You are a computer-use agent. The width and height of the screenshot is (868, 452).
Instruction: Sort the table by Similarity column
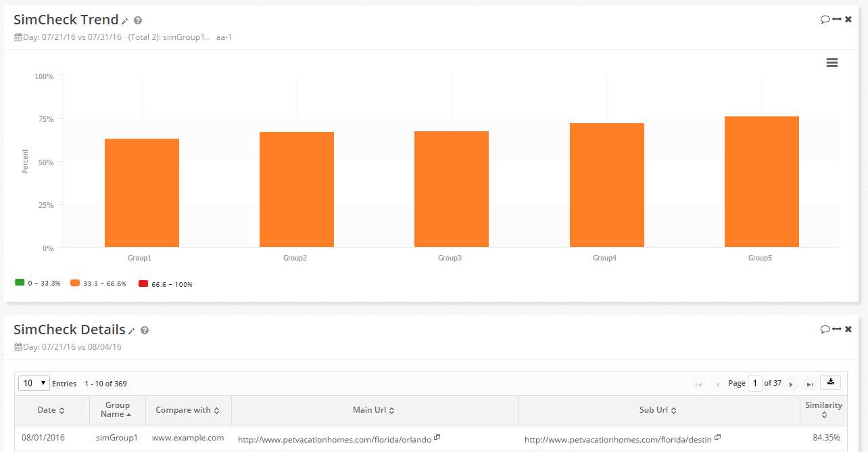click(823, 410)
